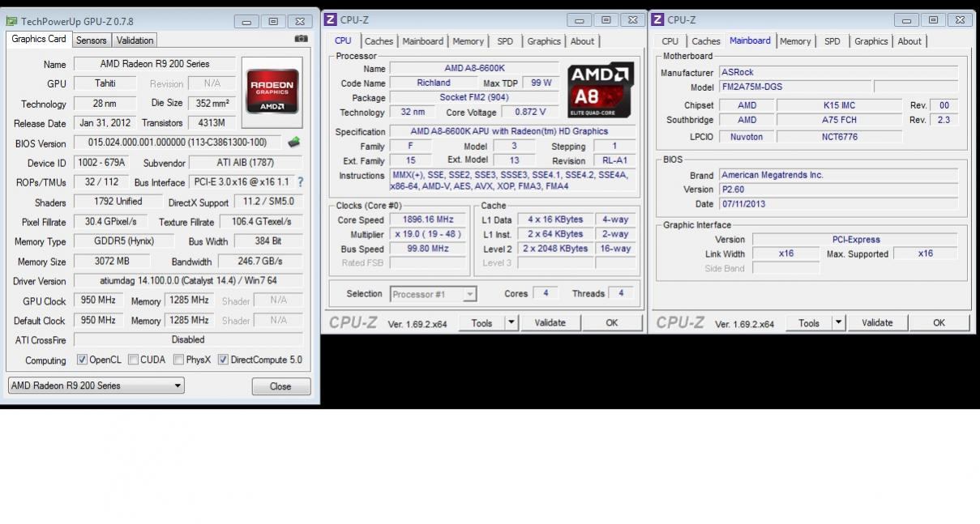Click OK in middle CPU-Z window
The width and height of the screenshot is (980, 524).
tap(612, 322)
